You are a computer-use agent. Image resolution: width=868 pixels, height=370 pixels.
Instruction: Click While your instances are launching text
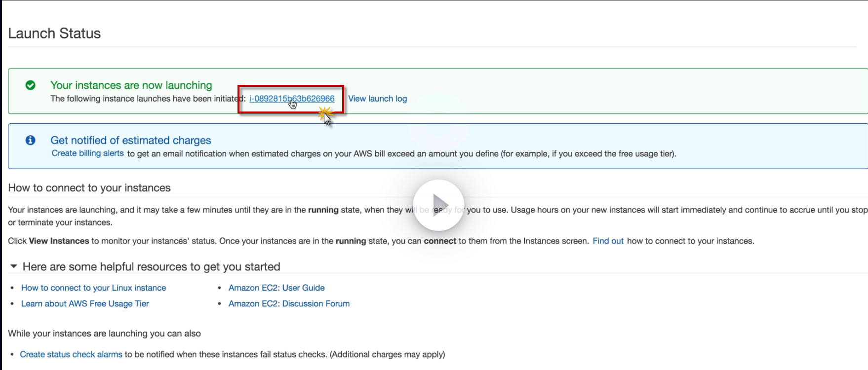point(104,333)
